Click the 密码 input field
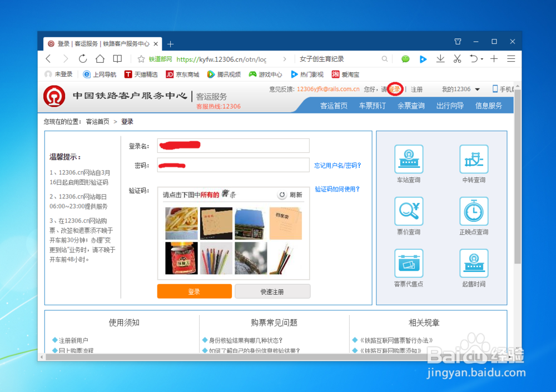The image size is (556, 392). click(234, 165)
